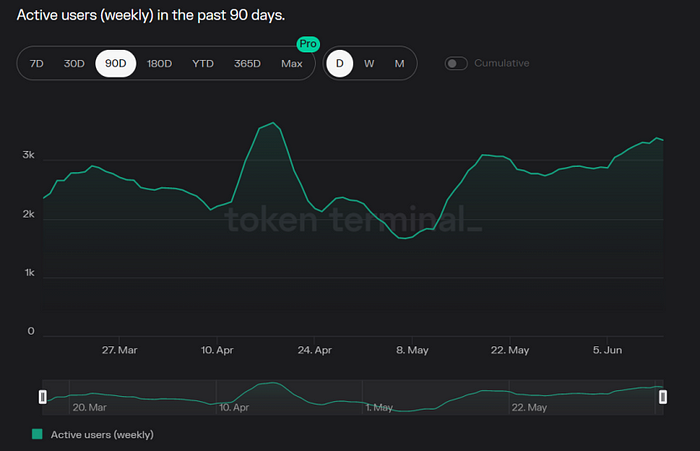Click the mini chart range navigator
This screenshot has width=700, height=451.
(x=350, y=397)
